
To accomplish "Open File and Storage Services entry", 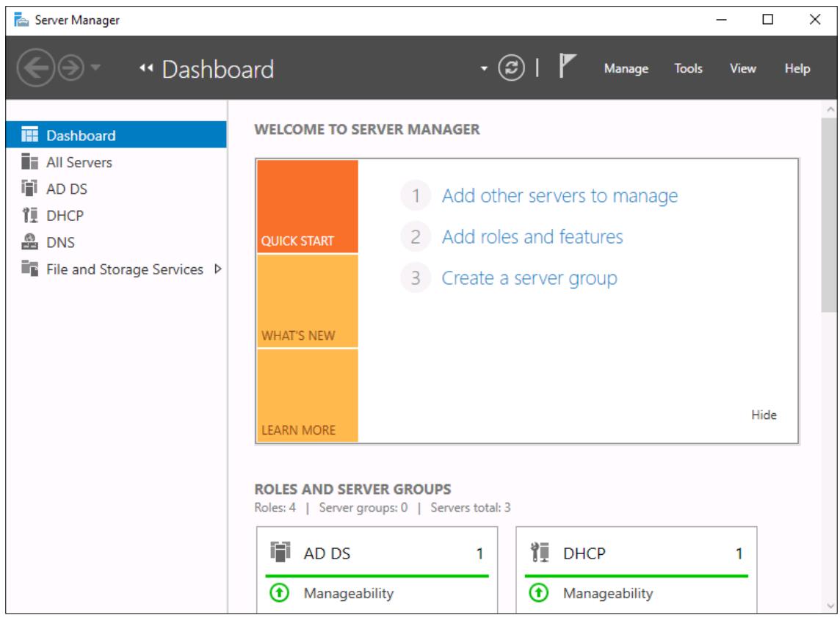I will 125,269.
